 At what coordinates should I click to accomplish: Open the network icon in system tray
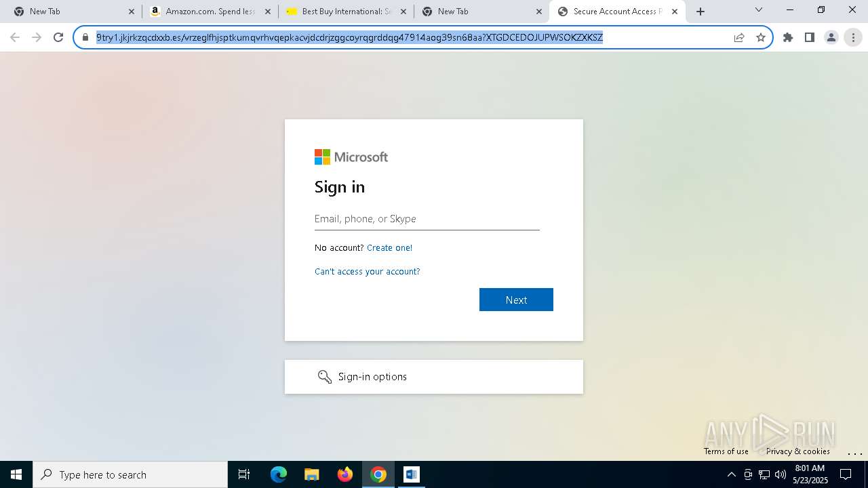(x=764, y=474)
